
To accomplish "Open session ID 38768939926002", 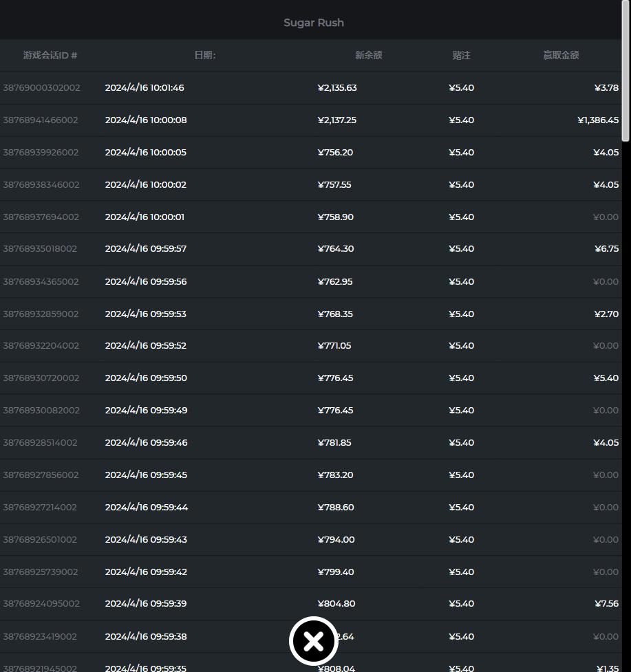I will (41, 152).
